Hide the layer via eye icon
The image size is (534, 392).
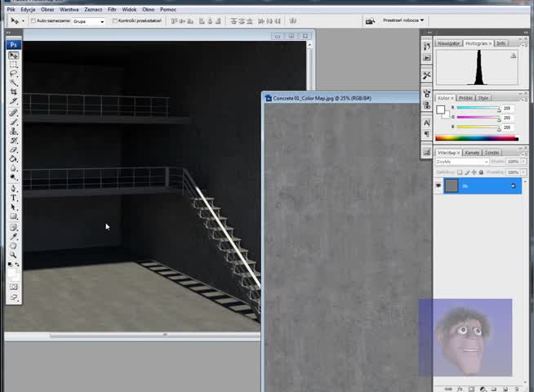point(438,185)
